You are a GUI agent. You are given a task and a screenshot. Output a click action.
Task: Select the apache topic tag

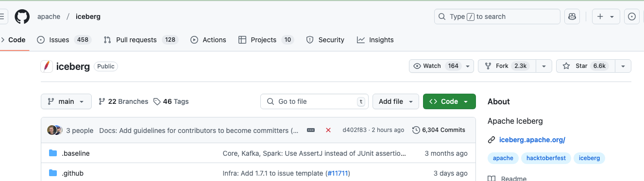(x=503, y=158)
